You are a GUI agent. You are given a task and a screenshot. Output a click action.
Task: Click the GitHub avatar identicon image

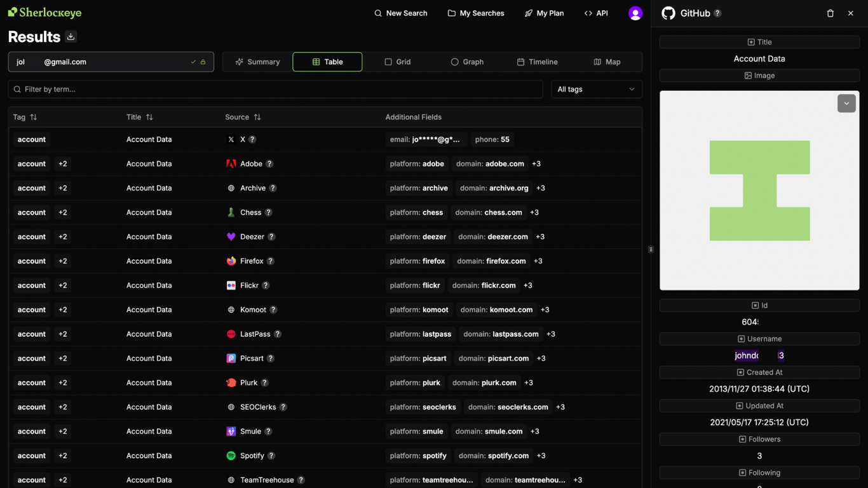coord(759,191)
